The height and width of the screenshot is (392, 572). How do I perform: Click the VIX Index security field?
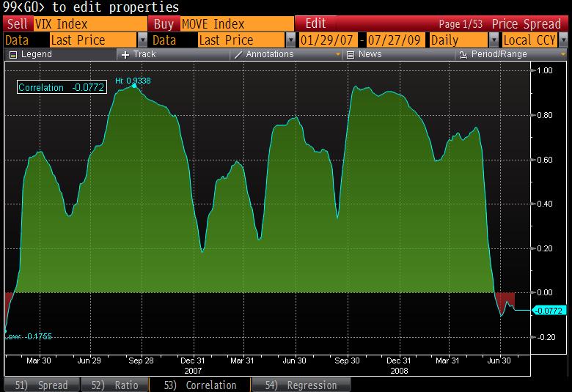pyautogui.click(x=91, y=24)
